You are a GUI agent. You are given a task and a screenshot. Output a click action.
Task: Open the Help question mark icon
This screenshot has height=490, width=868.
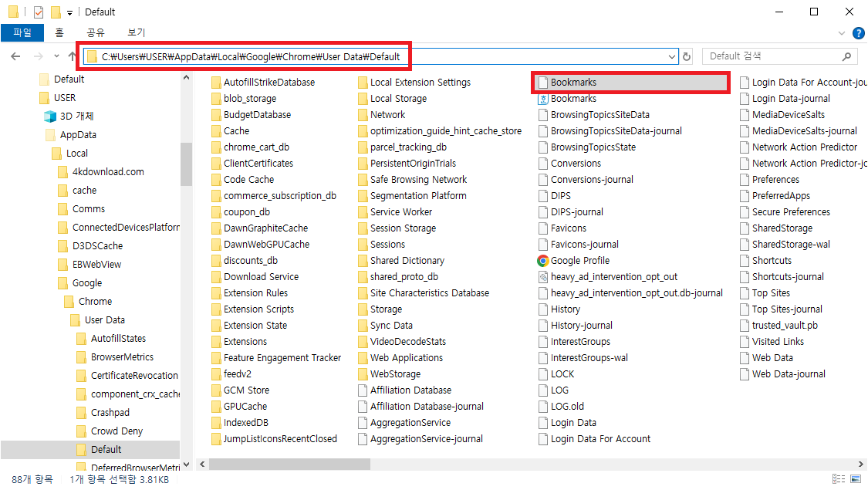pos(858,33)
